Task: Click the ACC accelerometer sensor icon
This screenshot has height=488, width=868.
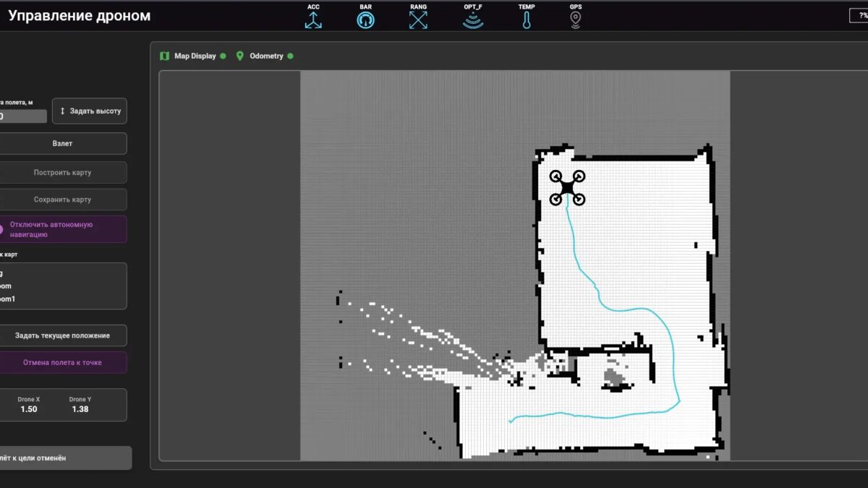Action: coord(313,20)
